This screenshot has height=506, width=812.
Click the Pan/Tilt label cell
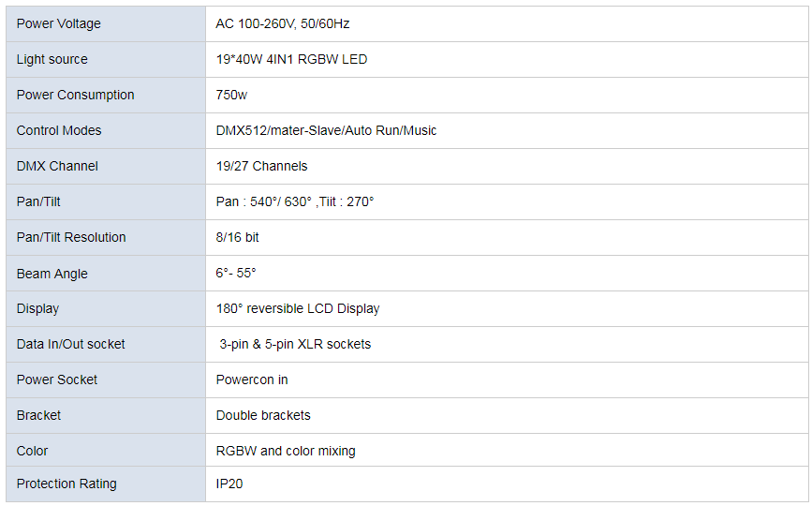106,202
